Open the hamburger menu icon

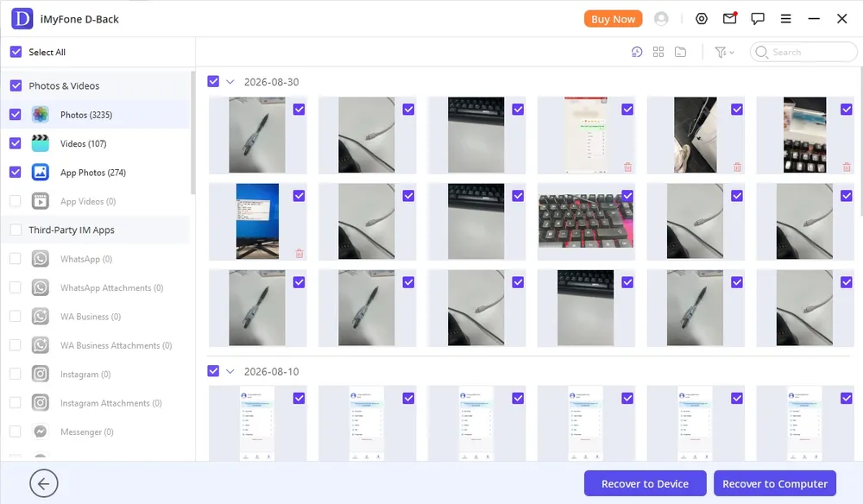click(786, 19)
